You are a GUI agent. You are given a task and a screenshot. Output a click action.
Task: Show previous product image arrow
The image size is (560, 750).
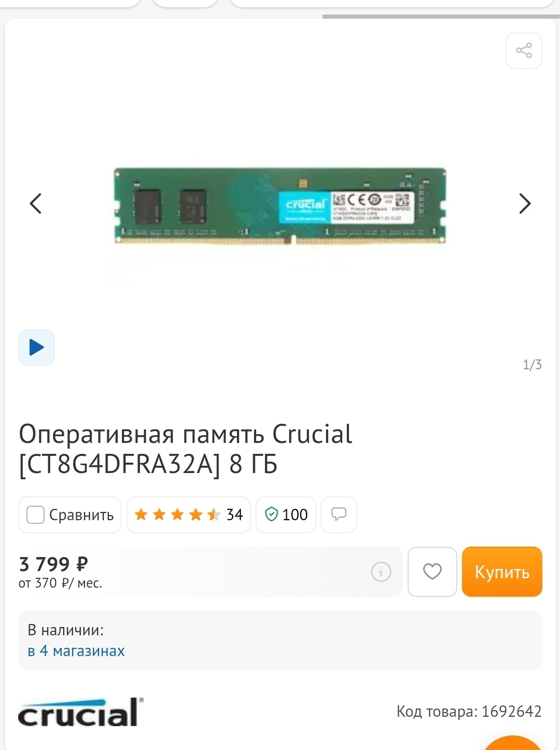click(x=35, y=203)
